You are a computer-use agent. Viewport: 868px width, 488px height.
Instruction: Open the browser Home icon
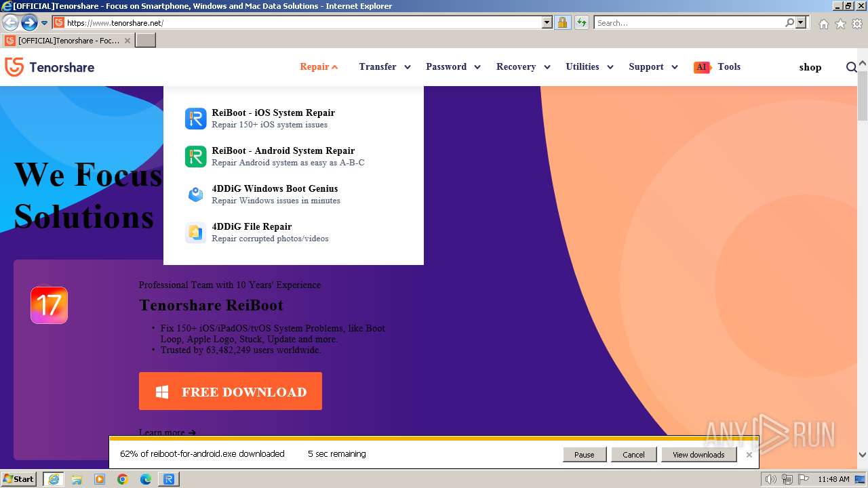coord(823,24)
